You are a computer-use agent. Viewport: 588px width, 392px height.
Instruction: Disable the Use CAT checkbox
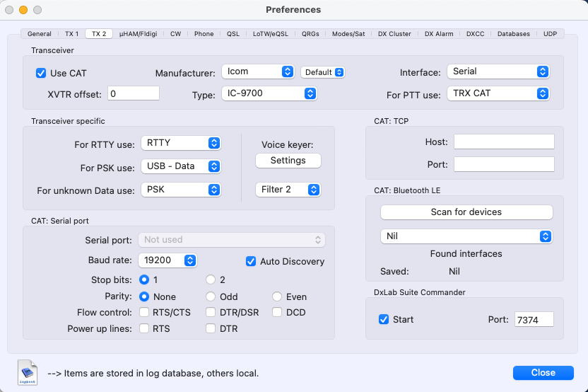[41, 73]
